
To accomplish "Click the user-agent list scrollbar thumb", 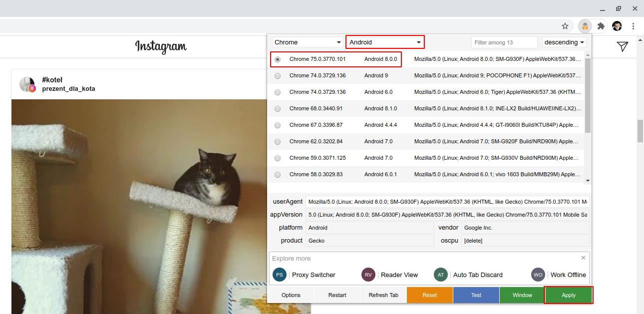I will (588, 95).
